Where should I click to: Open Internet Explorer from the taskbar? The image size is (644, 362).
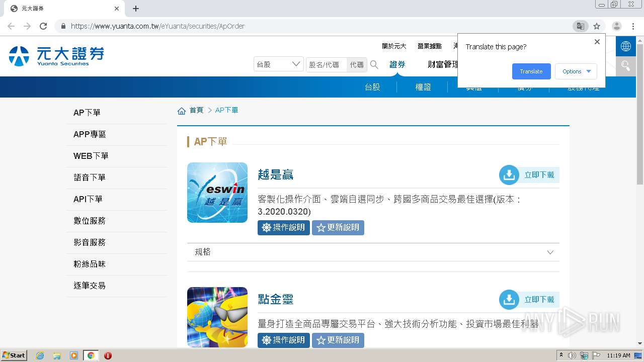[x=40, y=355]
